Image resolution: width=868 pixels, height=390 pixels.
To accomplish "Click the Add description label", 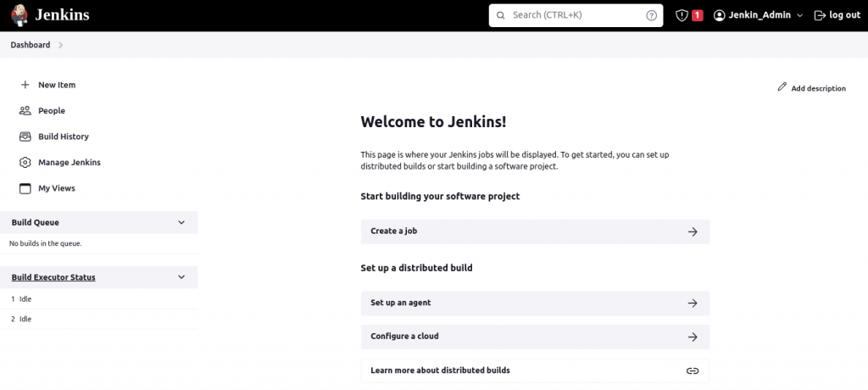I will pos(818,88).
